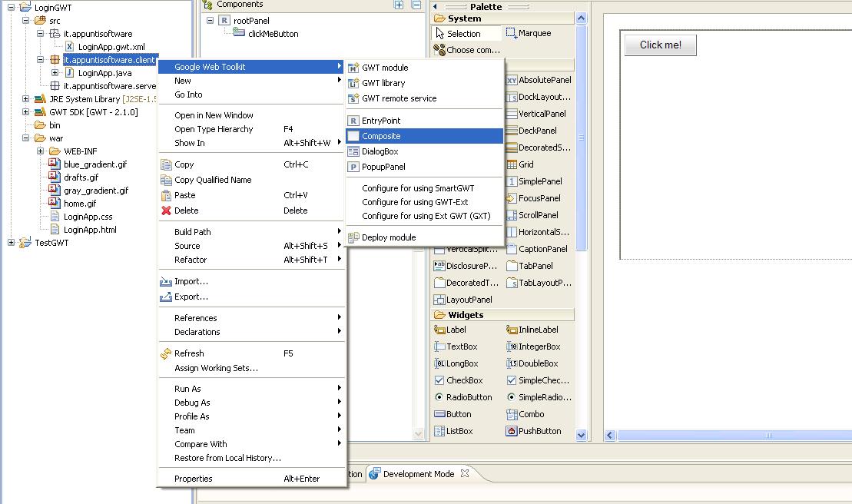Expand all components using plus button
Image resolution: width=852 pixels, height=504 pixels.
399,5
